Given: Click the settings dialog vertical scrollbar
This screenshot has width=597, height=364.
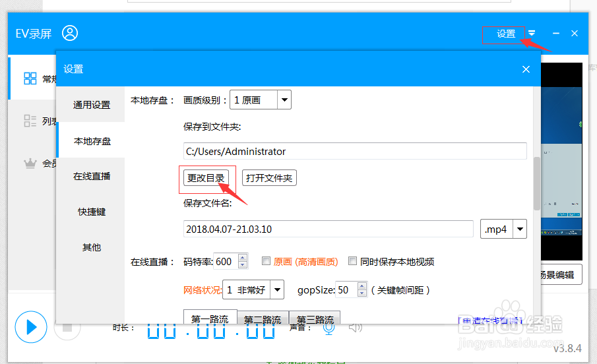Looking at the screenshot, I should pos(537,183).
